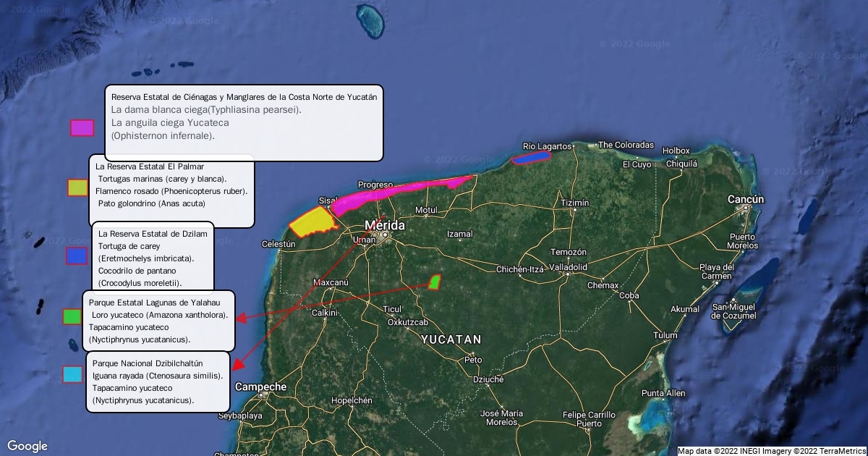The width and height of the screenshot is (868, 456).
Task: Open the Parque Nacional Dzibilchaltún info box
Action: pyautogui.click(x=158, y=381)
